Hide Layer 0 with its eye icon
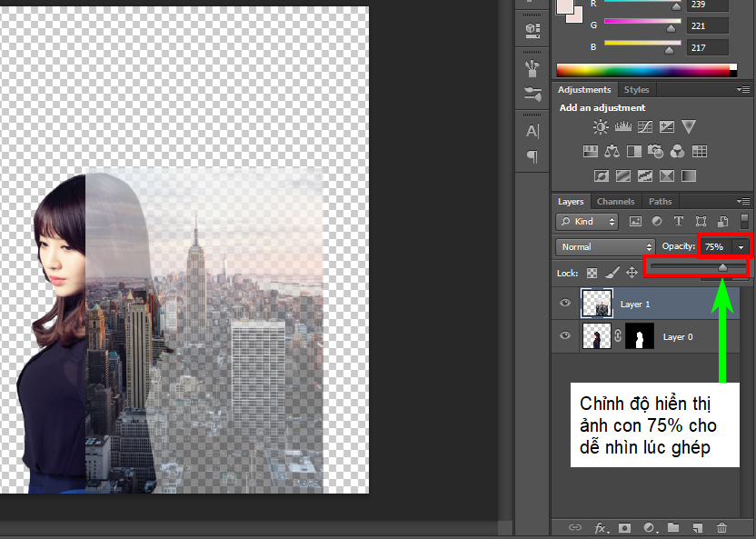The image size is (756, 539). (x=565, y=336)
